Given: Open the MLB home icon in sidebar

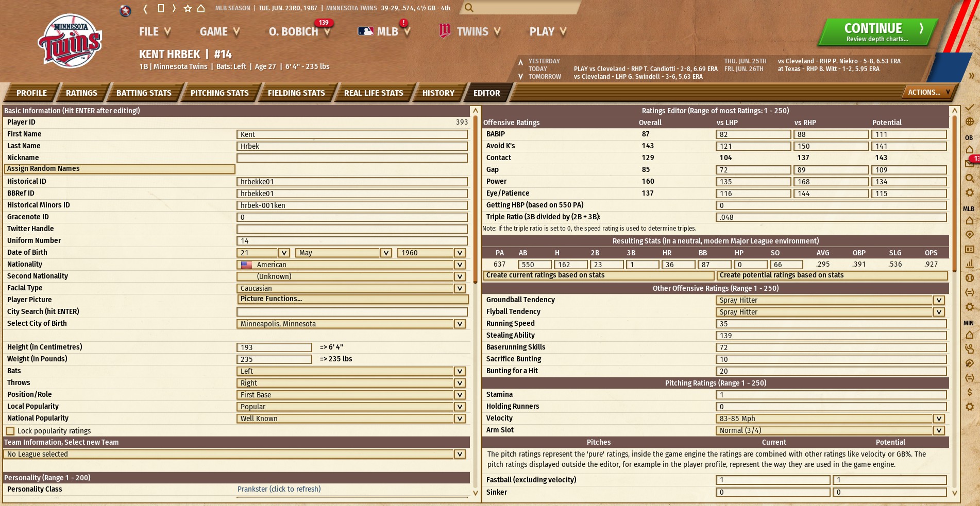Looking at the screenshot, I should tap(969, 220).
